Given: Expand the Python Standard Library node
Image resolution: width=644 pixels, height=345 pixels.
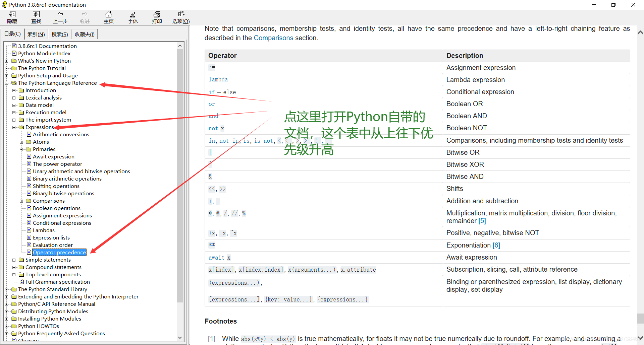Looking at the screenshot, I should click(x=6, y=289).
